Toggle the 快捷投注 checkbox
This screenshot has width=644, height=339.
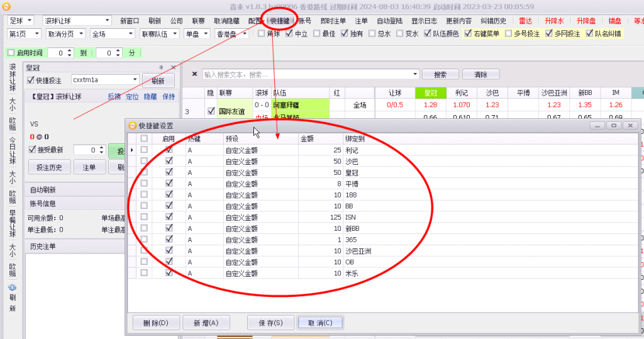pyautogui.click(x=31, y=81)
